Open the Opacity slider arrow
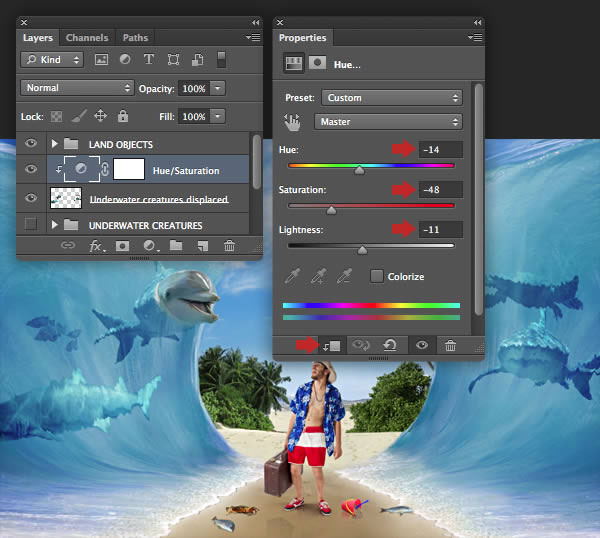The width and height of the screenshot is (600, 538). (218, 88)
